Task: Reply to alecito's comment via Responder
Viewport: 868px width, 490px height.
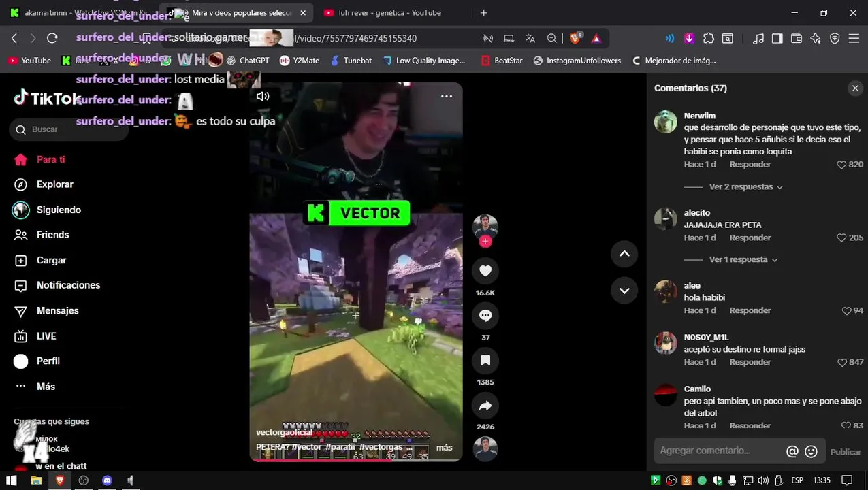Action: click(x=750, y=238)
